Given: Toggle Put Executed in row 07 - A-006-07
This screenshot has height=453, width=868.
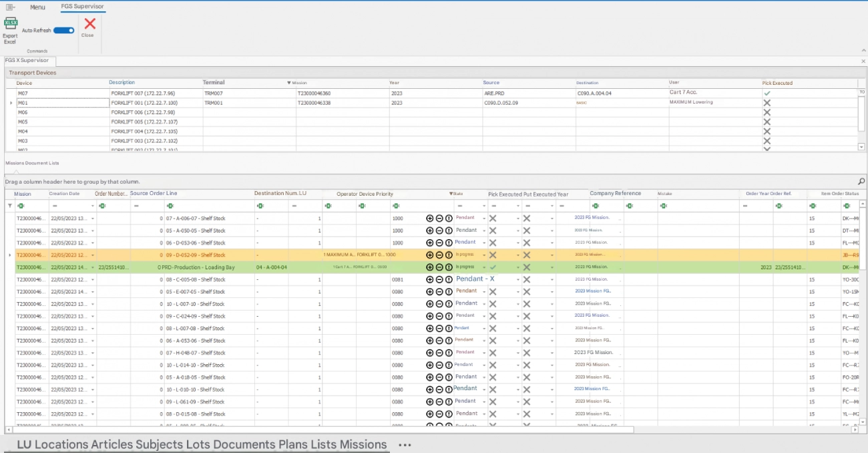Looking at the screenshot, I should (527, 218).
